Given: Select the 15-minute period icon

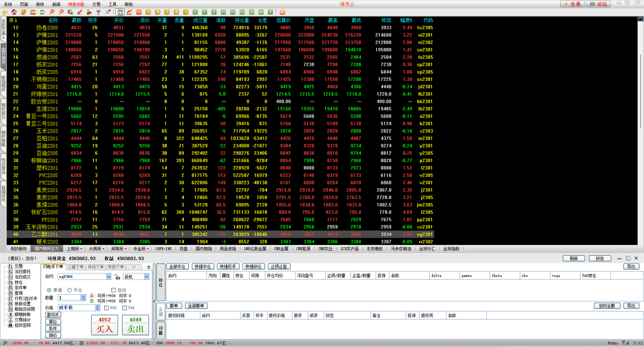Looking at the screenshot, I should pos(223,12).
